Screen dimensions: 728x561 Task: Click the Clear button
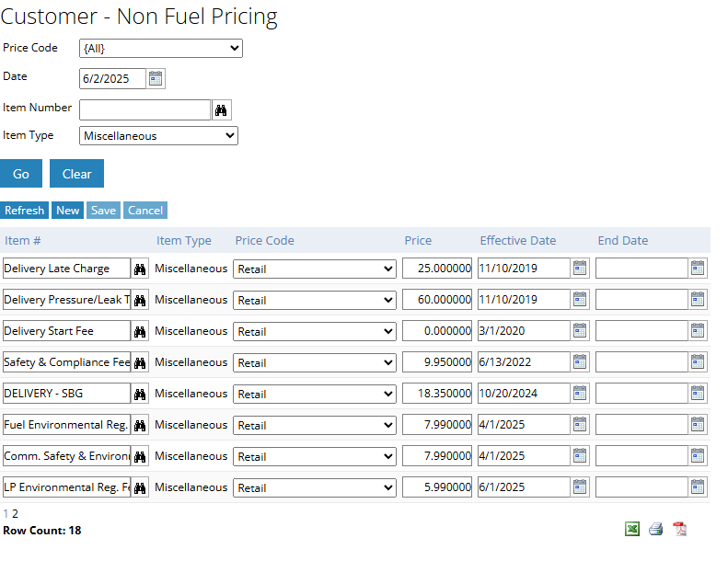pos(76,174)
